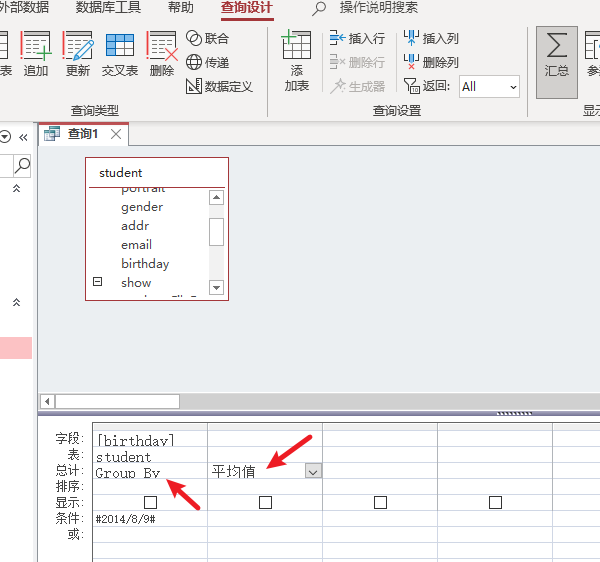Click the pane splitter grip handle
Image resolution: width=600 pixels, height=562 pixels.
pos(514,413)
